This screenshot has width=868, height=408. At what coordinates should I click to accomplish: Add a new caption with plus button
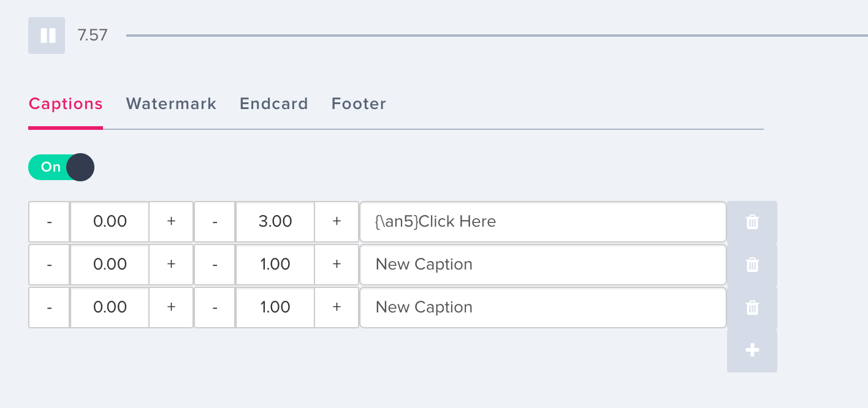[752, 350]
